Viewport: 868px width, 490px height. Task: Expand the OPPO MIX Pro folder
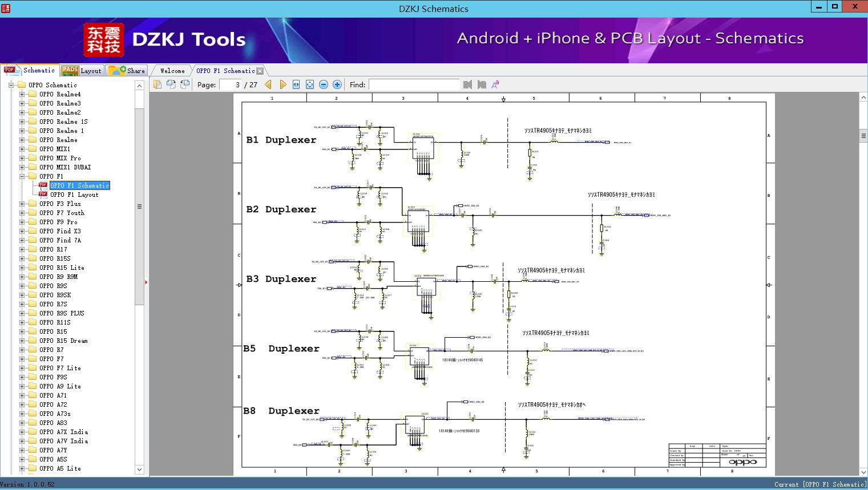pos(22,158)
